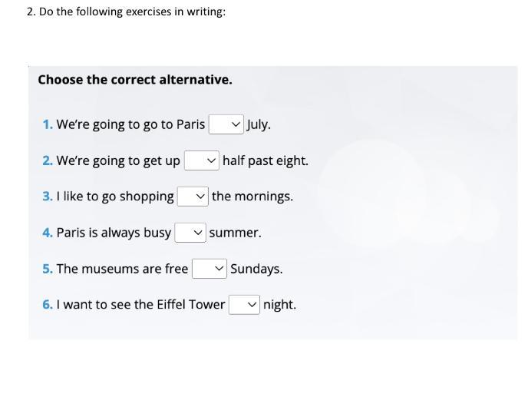The width and height of the screenshot is (528, 420).
Task: Click the text "We're going to get up"
Action: click(x=118, y=160)
